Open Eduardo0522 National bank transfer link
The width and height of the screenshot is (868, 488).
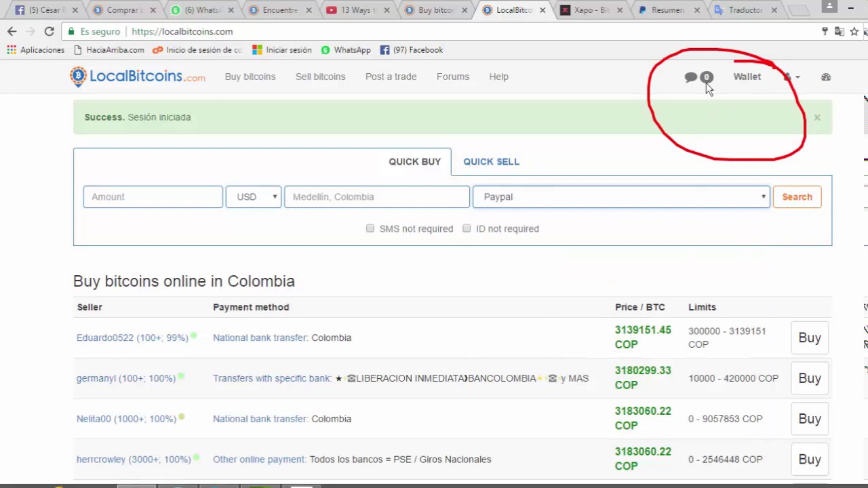click(260, 338)
